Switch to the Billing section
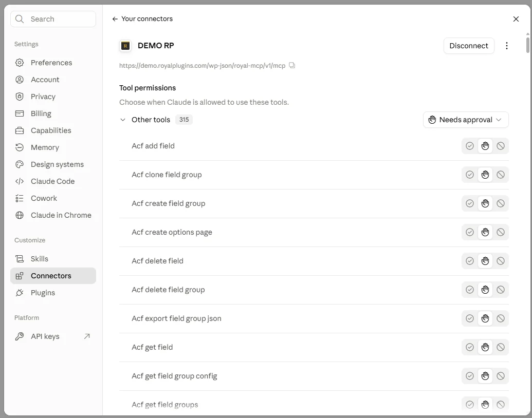Viewport: 532px width, 418px height. (53, 113)
